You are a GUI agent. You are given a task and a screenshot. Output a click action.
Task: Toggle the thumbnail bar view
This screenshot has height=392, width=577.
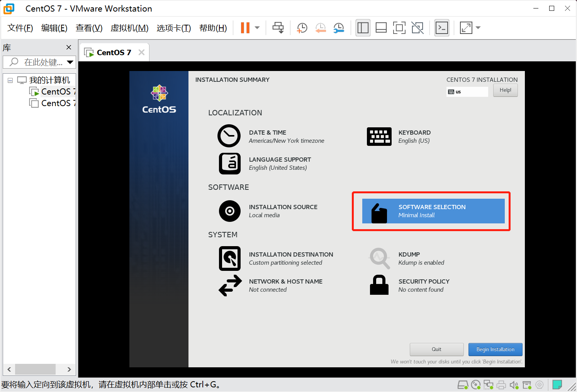click(381, 28)
